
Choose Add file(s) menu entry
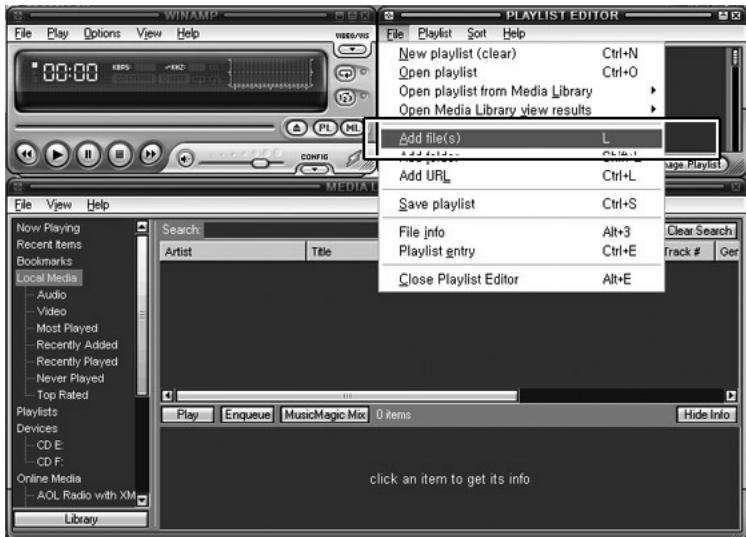[521, 138]
